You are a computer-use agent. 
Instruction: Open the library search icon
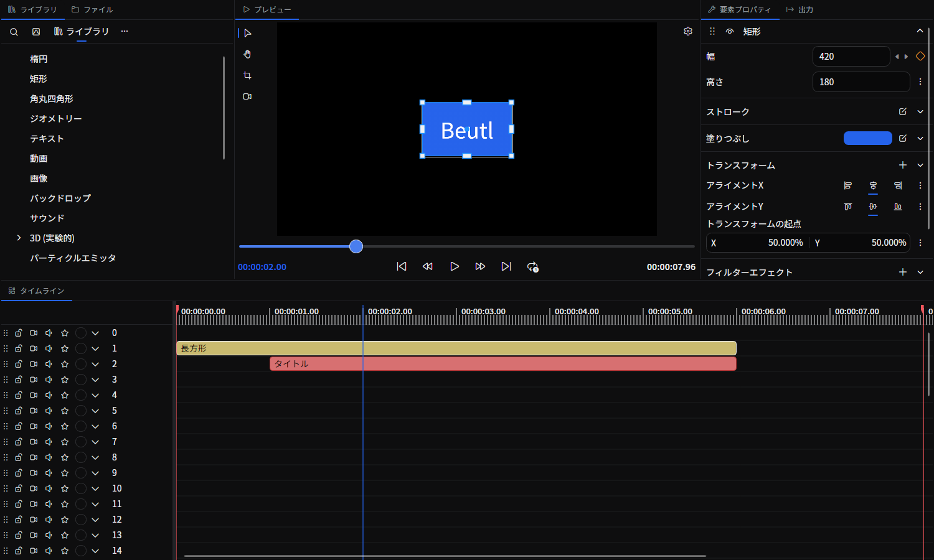click(x=14, y=32)
